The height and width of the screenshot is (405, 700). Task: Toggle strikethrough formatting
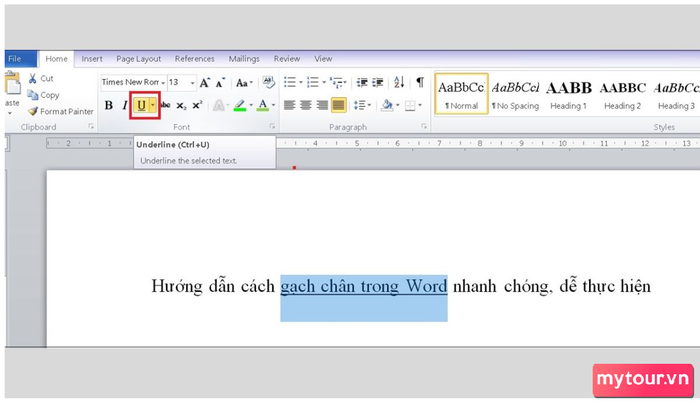click(165, 105)
